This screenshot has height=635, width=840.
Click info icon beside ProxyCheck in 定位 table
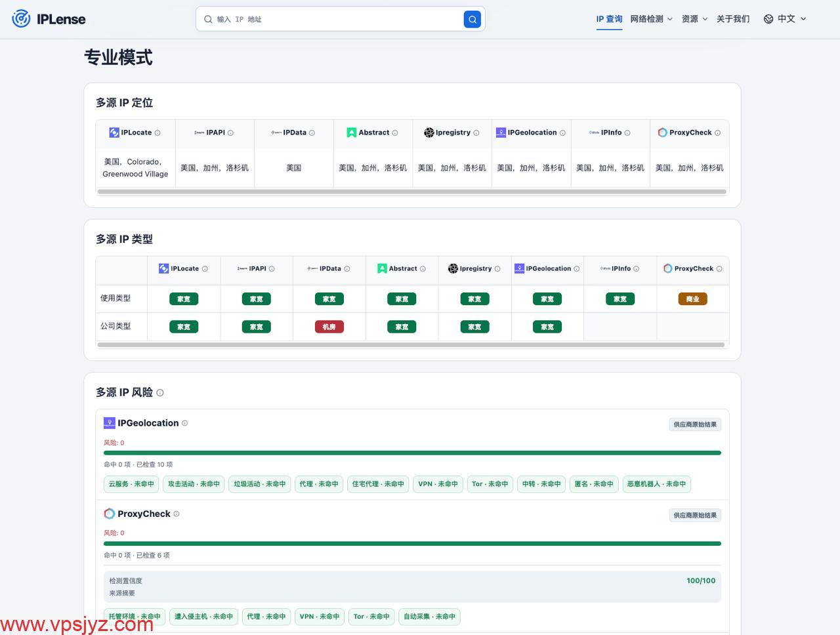(717, 133)
